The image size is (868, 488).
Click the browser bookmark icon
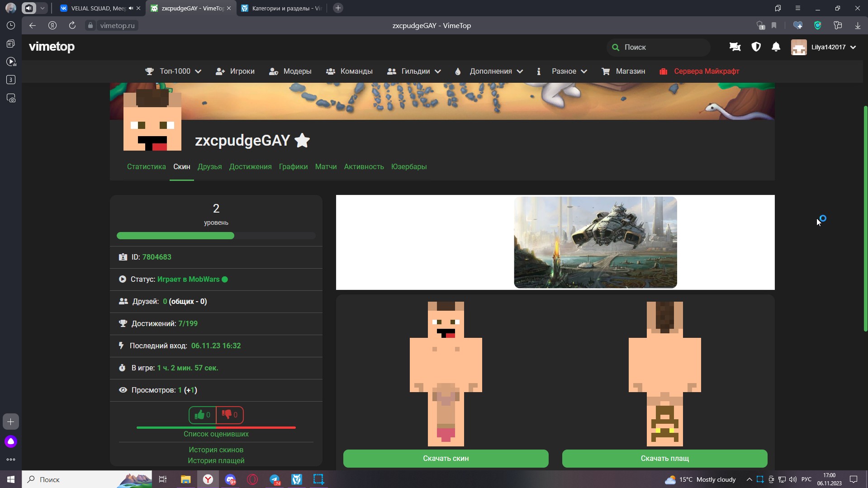[774, 26]
